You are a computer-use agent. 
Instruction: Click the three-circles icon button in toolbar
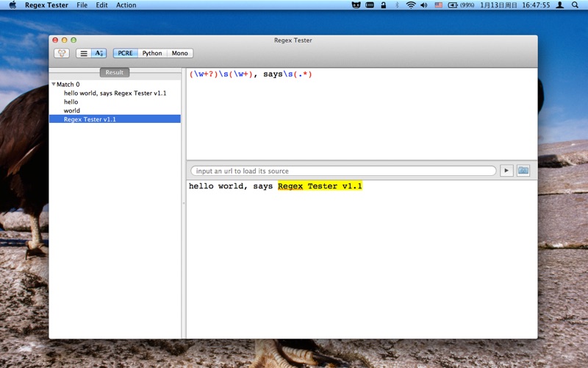click(x=62, y=53)
